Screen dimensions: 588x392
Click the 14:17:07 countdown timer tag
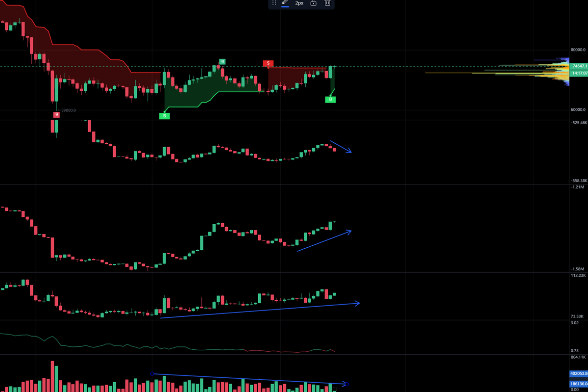click(579, 73)
